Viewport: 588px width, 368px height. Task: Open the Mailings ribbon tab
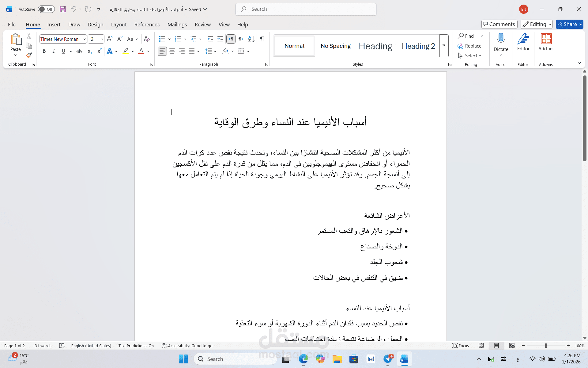[177, 25]
